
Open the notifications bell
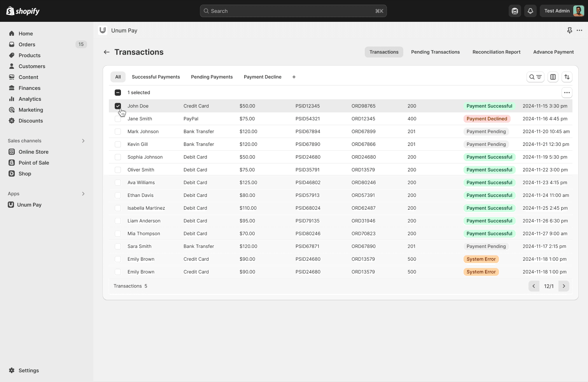pyautogui.click(x=530, y=11)
